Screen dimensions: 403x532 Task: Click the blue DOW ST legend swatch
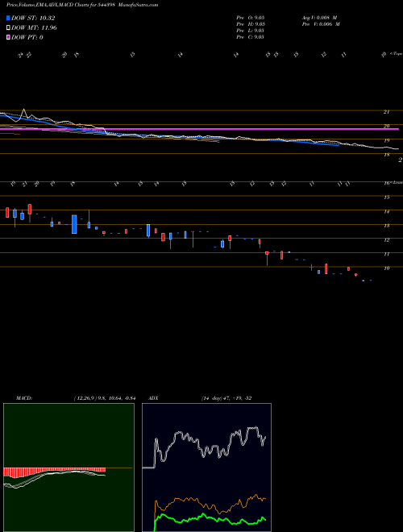coord(8,18)
